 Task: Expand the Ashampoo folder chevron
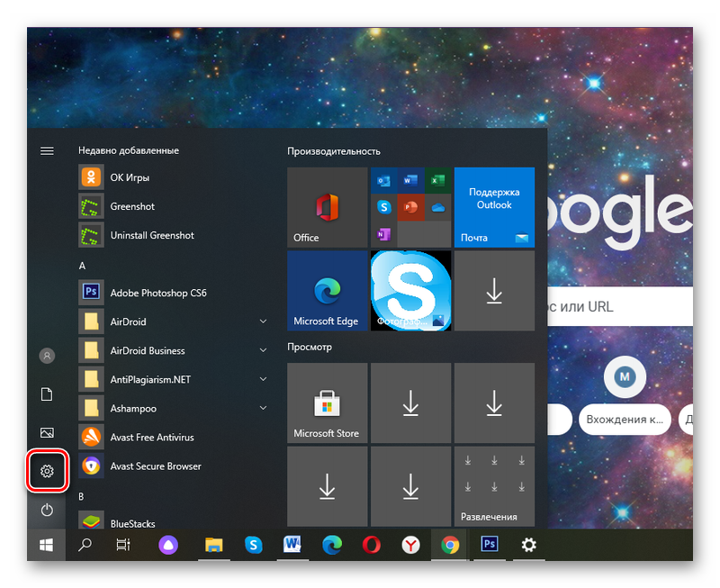pyautogui.click(x=263, y=408)
